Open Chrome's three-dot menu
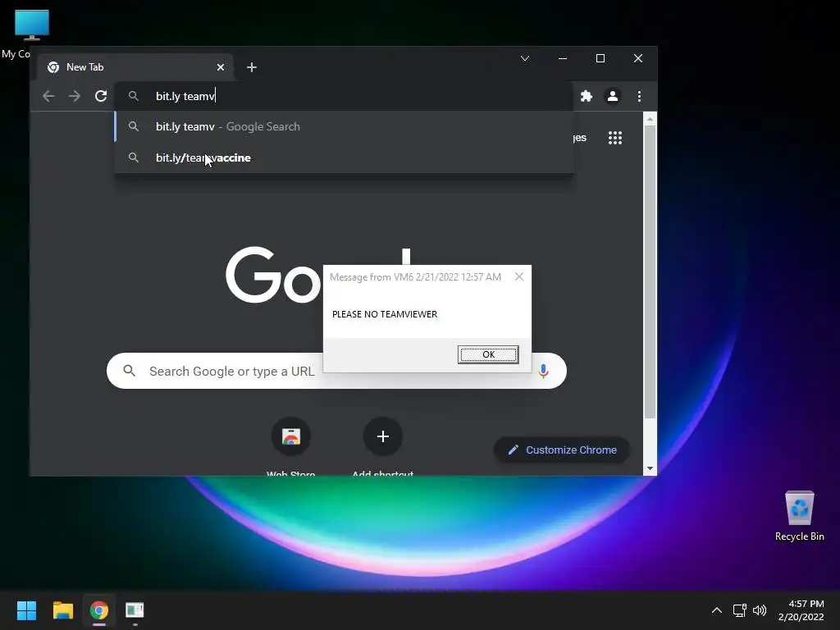This screenshot has width=840, height=630. coord(639,97)
